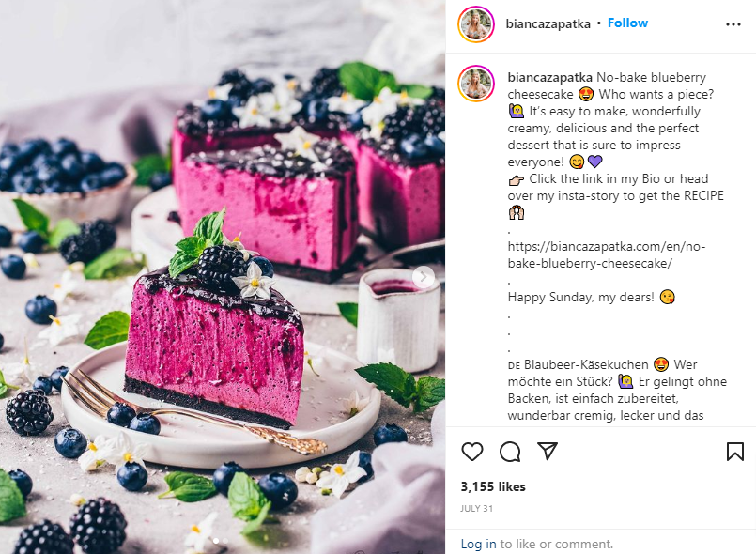This screenshot has width=756, height=554.
Task: View the 3,155 likes list
Action: (493, 486)
